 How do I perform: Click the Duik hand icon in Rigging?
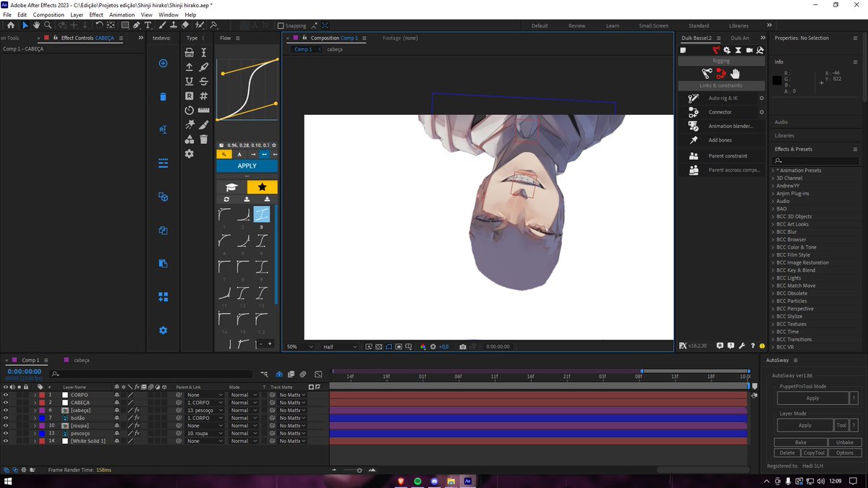tap(735, 73)
